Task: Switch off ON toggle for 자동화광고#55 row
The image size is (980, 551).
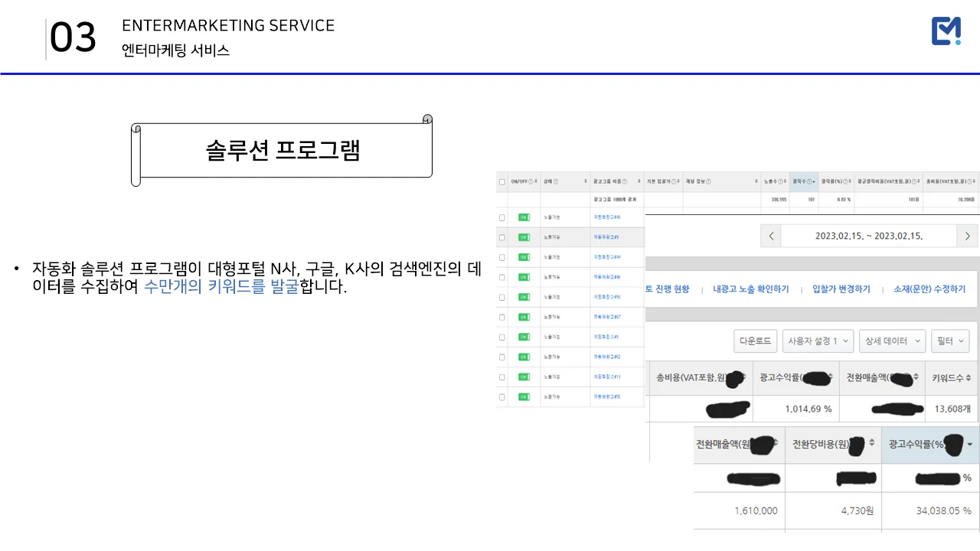Action: click(524, 396)
